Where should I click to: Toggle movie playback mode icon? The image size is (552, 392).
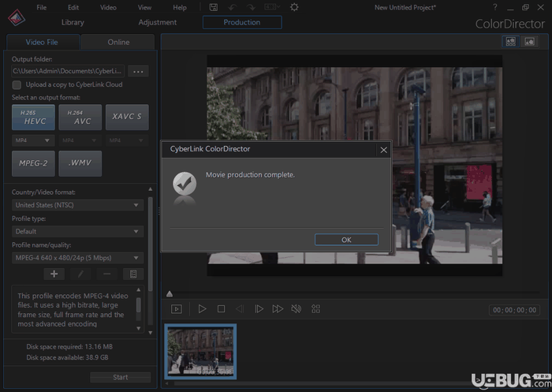(177, 309)
